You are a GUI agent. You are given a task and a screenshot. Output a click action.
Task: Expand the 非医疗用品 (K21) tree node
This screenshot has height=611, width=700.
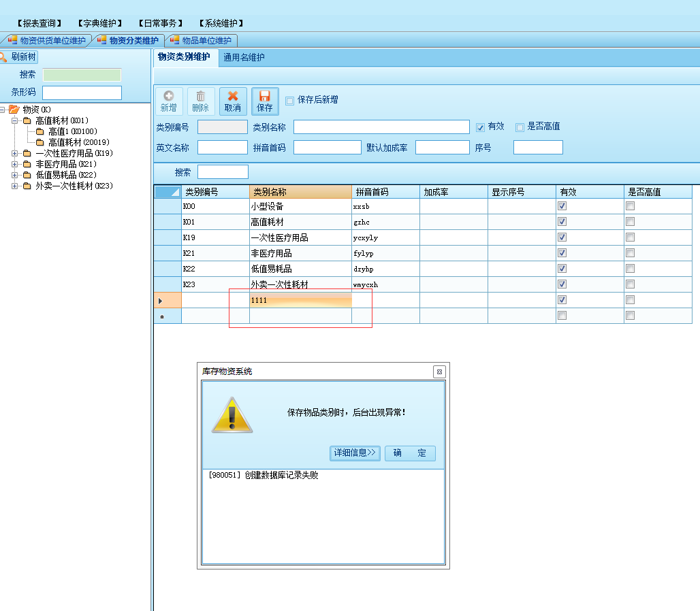pos(14,164)
